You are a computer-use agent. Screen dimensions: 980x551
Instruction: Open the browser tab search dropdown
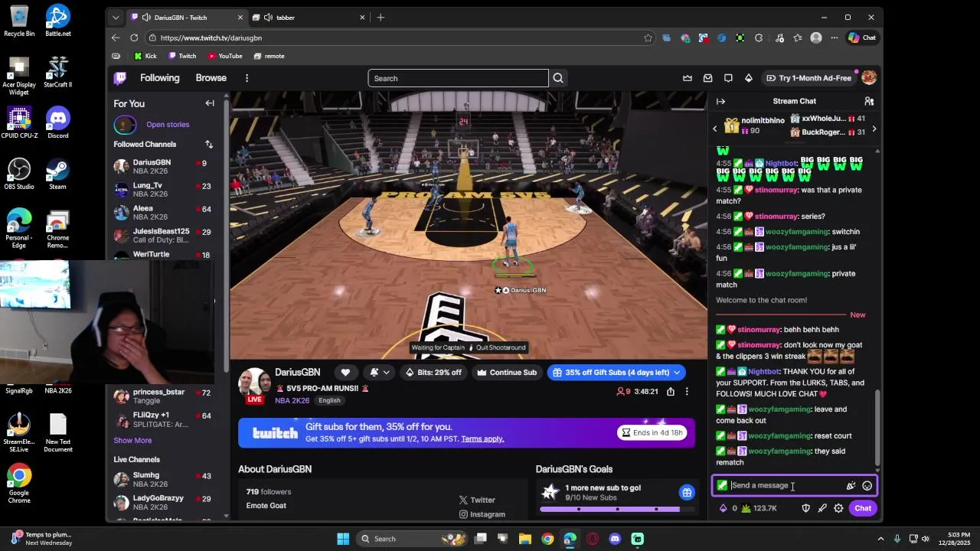point(116,18)
